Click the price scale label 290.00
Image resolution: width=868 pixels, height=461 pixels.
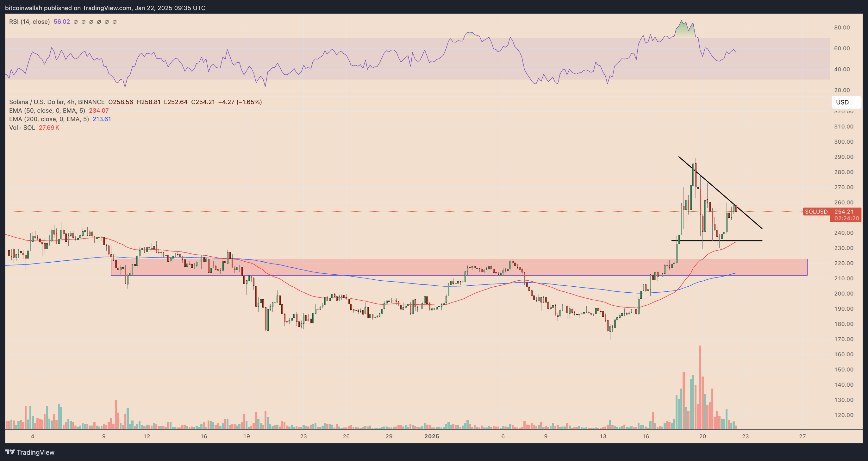tap(844, 157)
